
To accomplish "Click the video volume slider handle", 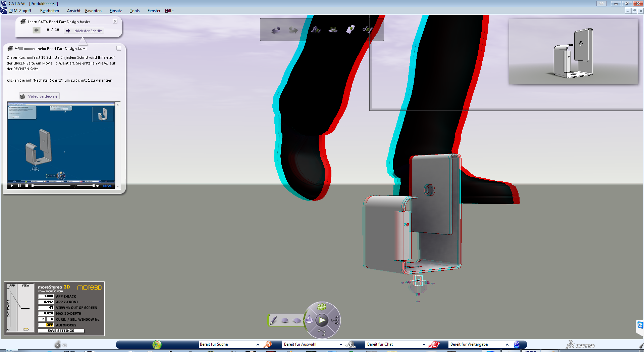I will 93,186.
